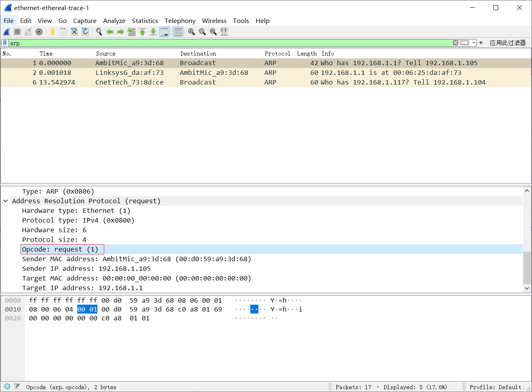Open the Tools menu
Screen dimensions: 532x392
[x=241, y=21]
